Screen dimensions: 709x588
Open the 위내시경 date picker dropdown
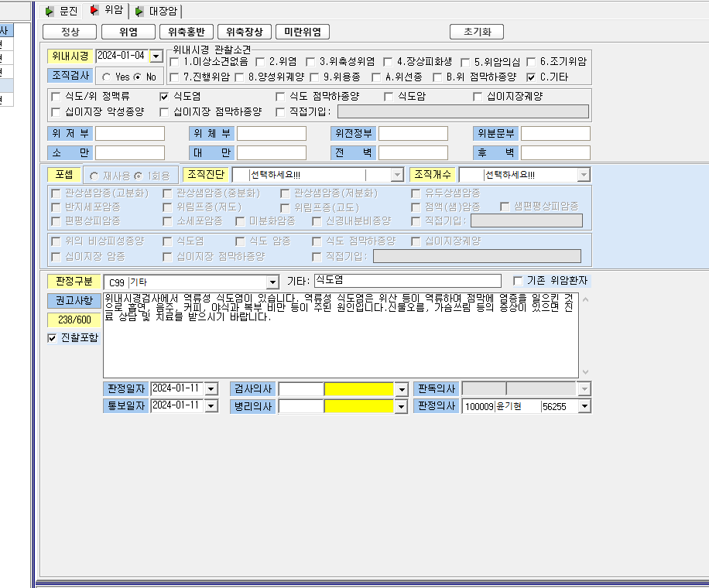(156, 56)
